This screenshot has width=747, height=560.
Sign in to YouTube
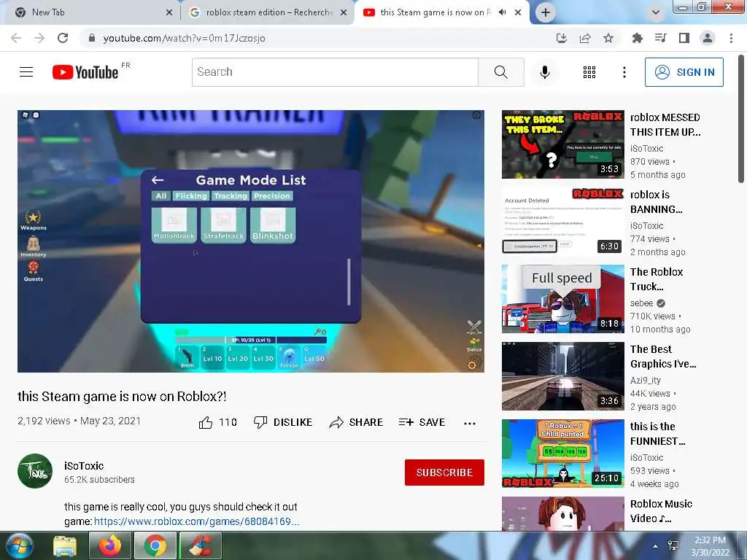(684, 72)
